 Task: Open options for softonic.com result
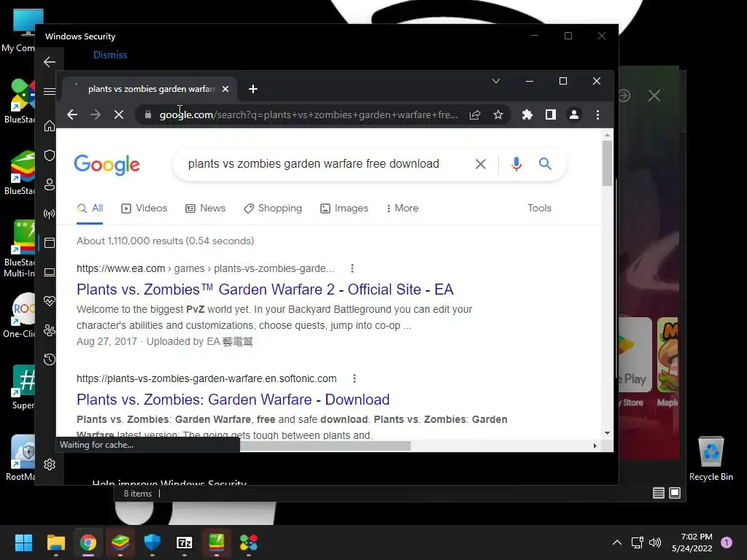point(354,378)
